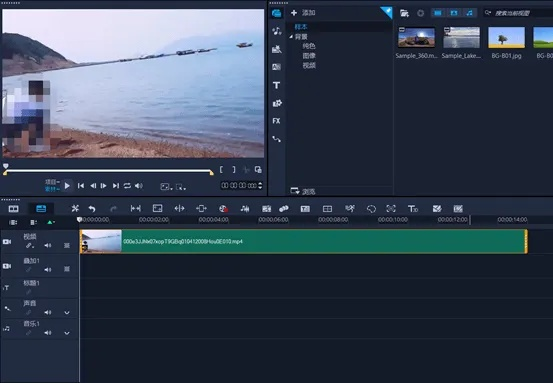Select the 样本 library folder
The width and height of the screenshot is (553, 383).
[301, 27]
